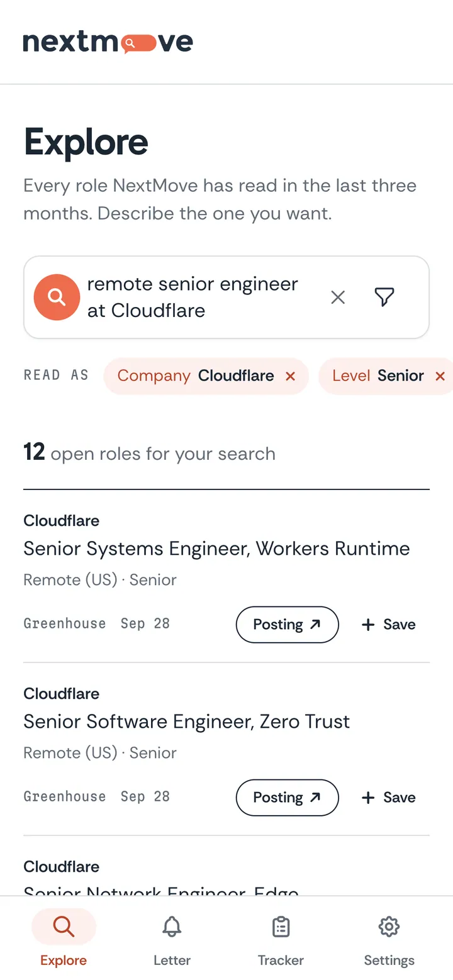Open the filter funnel icon

tap(384, 297)
